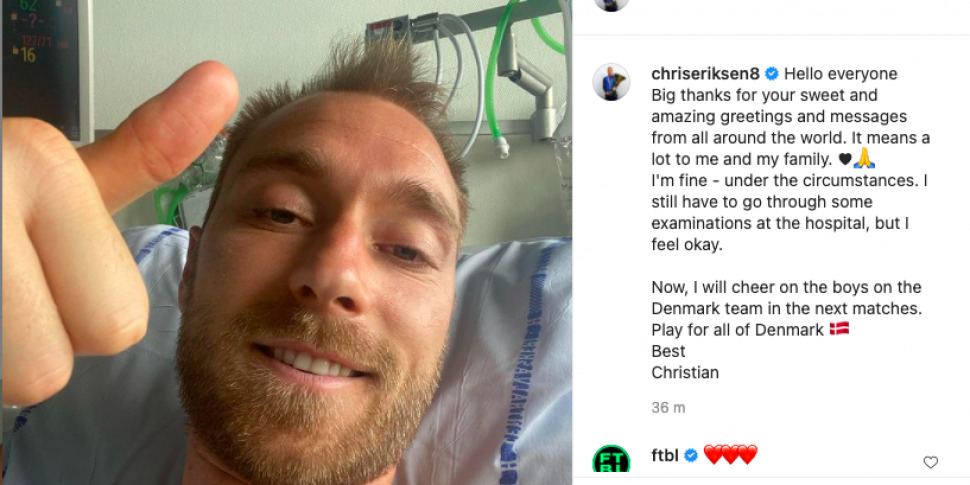970x485 pixels.
Task: Open ftbl green profile avatar
Action: tap(611, 464)
